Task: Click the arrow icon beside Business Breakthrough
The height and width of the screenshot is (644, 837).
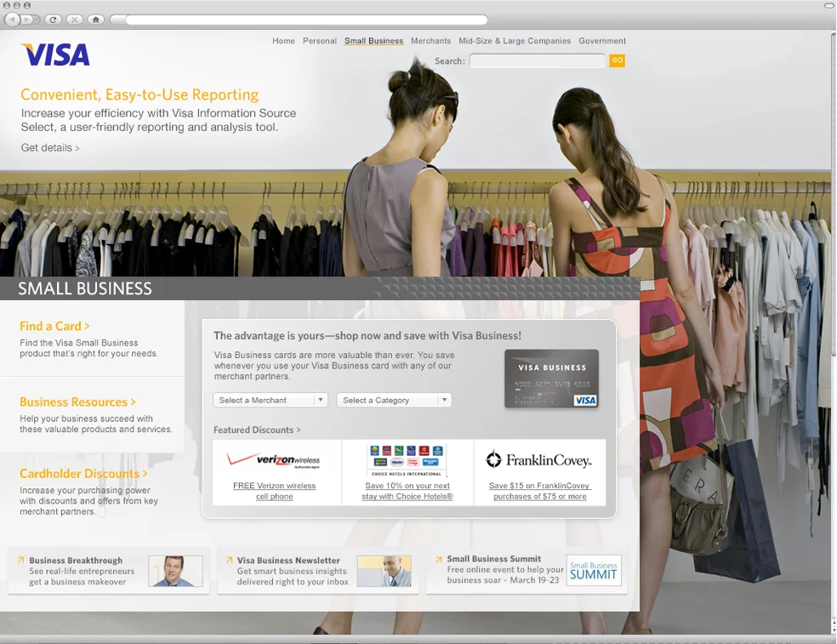Action: pos(20,560)
